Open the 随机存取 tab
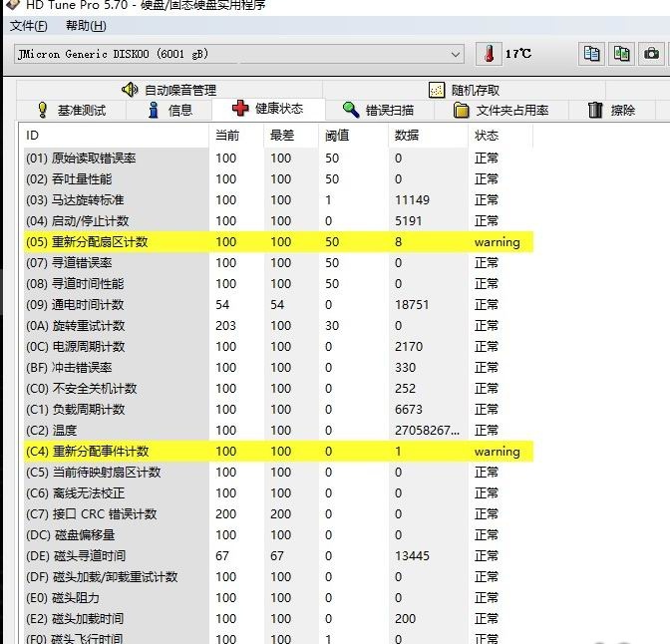Screen dimensions: 670x644 (465, 90)
